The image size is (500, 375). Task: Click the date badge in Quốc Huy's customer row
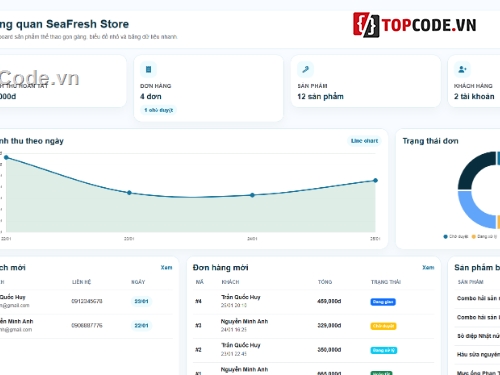point(141,301)
